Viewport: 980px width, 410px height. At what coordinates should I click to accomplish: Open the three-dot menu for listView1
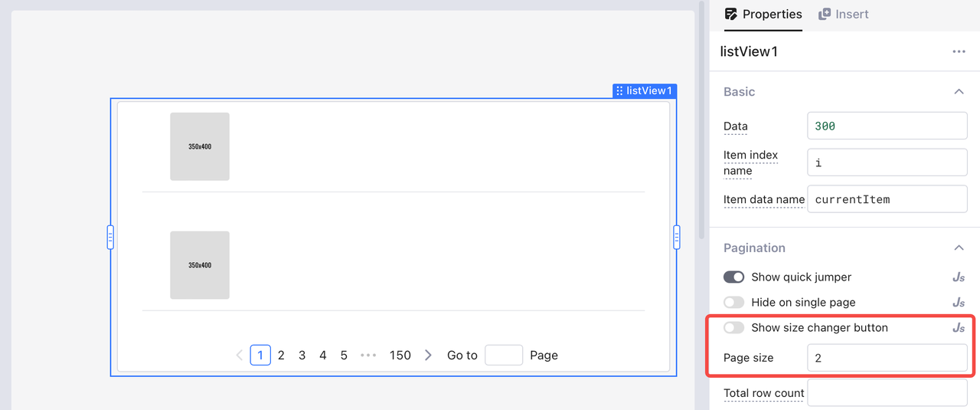pos(959,51)
